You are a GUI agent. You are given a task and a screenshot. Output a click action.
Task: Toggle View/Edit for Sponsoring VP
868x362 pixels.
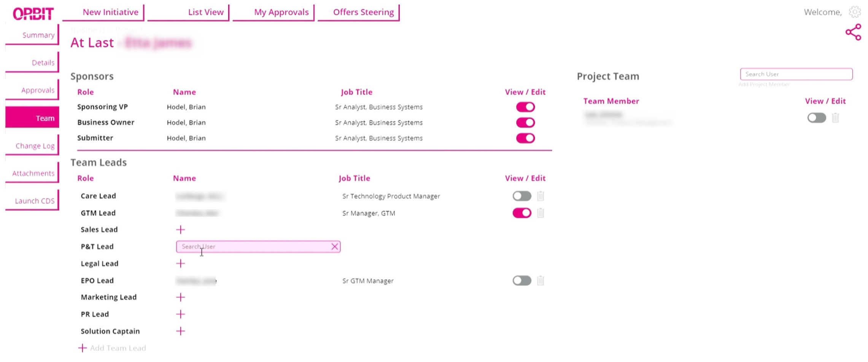525,107
